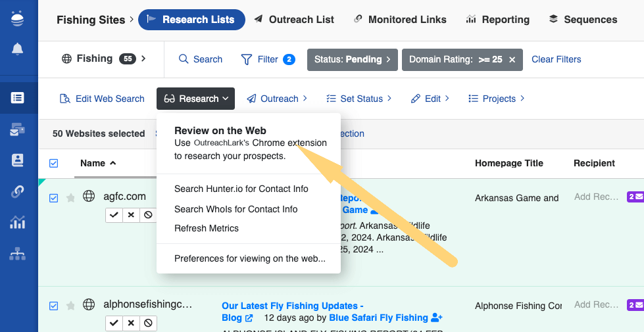Click the Homepage Title column header
This screenshot has height=332, width=644.
coord(509,163)
